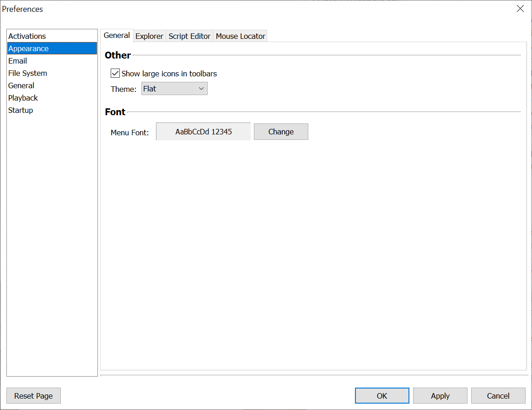
Task: Click the Menu Font sample preview box
Action: pyautogui.click(x=204, y=132)
